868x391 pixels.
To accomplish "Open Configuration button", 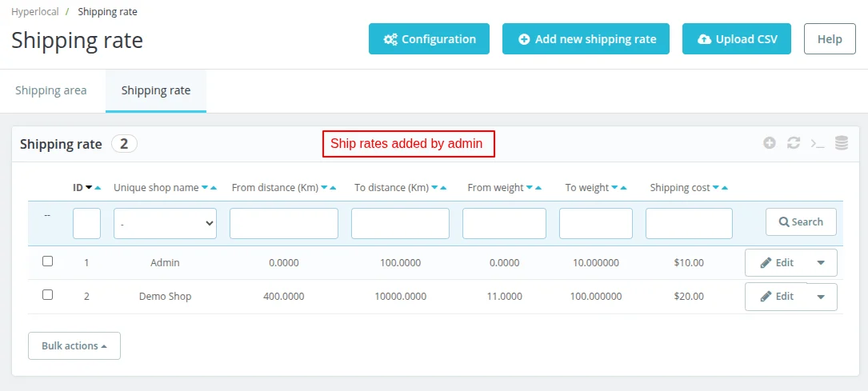I will [x=429, y=38].
